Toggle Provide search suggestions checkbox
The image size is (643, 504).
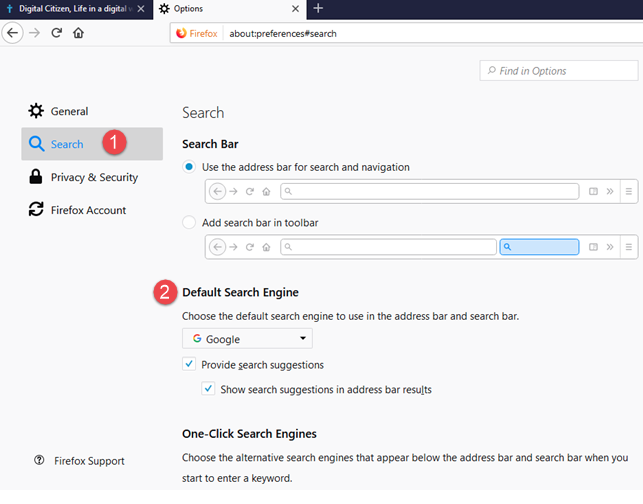pyautogui.click(x=189, y=364)
